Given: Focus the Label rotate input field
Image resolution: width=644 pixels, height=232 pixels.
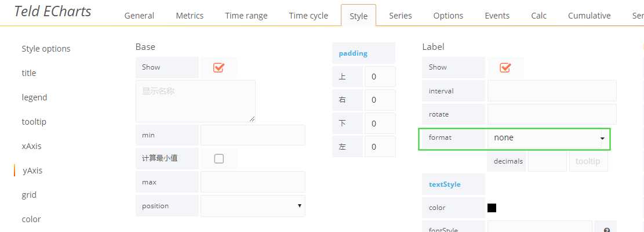Looking at the screenshot, I should (x=552, y=114).
